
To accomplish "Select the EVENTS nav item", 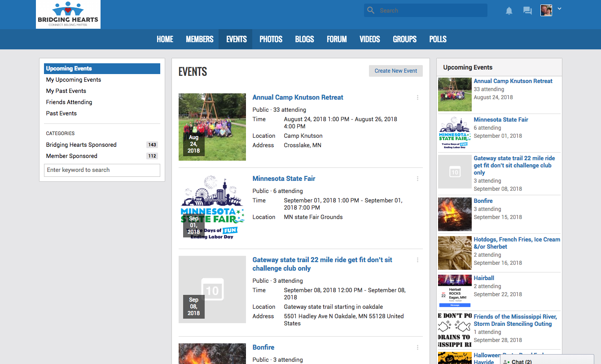I will pos(237,39).
